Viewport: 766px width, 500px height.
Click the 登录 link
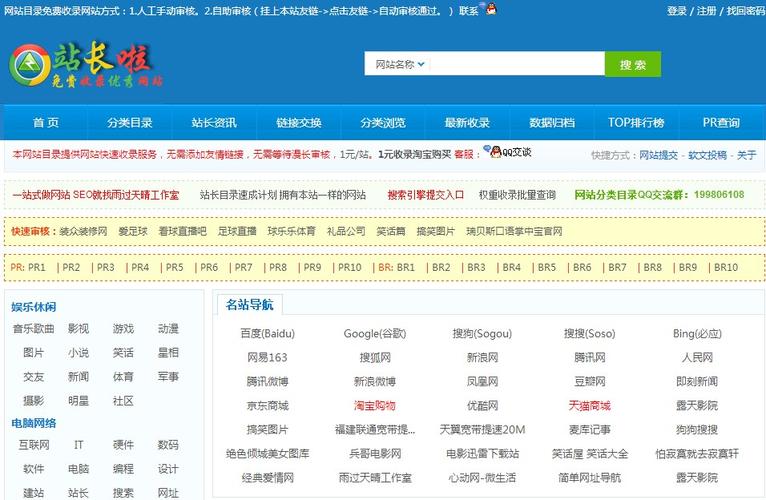tap(677, 11)
